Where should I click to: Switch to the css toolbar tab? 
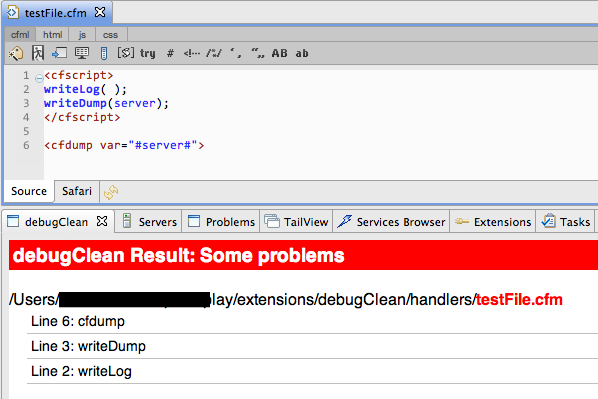click(x=110, y=35)
